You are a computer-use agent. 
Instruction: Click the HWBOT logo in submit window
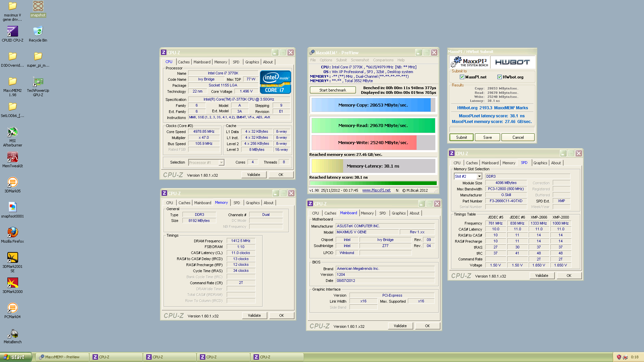[x=512, y=62]
